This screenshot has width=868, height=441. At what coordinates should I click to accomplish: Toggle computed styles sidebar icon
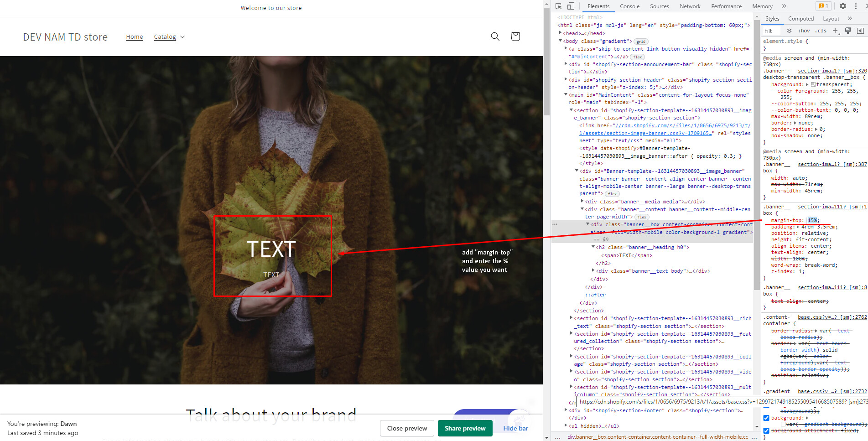pos(860,31)
